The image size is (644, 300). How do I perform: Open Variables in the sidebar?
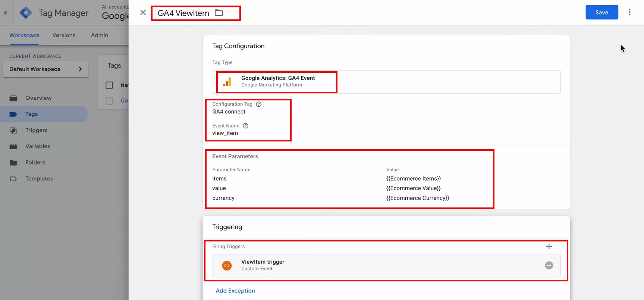[x=38, y=146]
